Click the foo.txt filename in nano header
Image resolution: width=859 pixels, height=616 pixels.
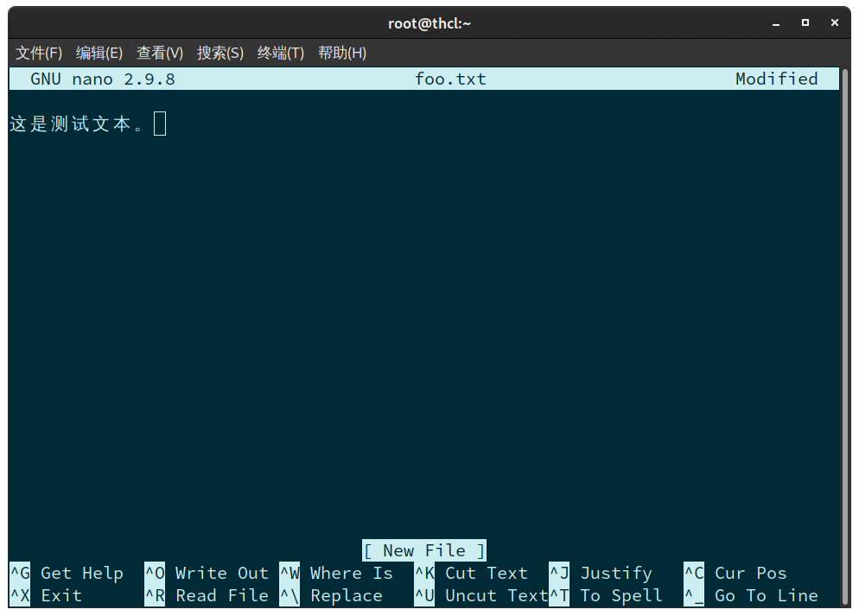pyautogui.click(x=450, y=79)
